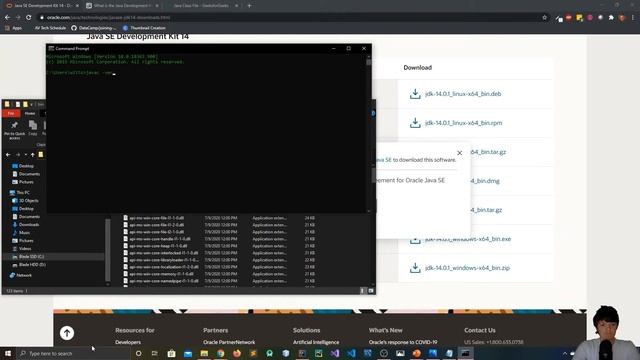Select Music in Explorer tree

[x=21, y=233]
